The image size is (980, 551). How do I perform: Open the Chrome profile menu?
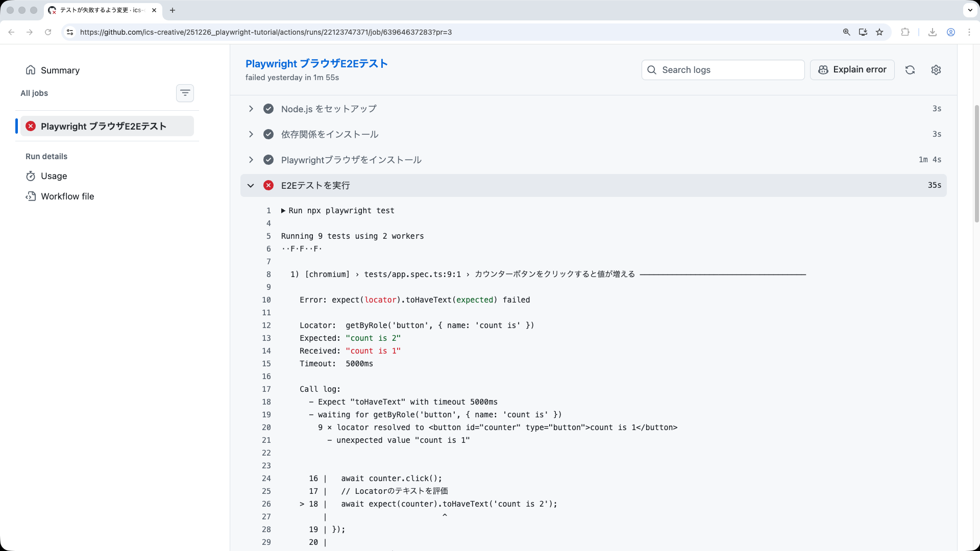click(951, 32)
